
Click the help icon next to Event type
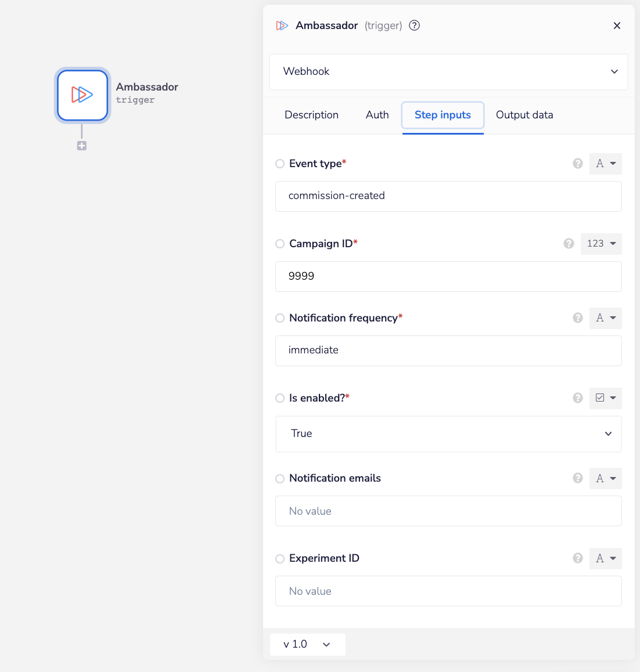577,164
